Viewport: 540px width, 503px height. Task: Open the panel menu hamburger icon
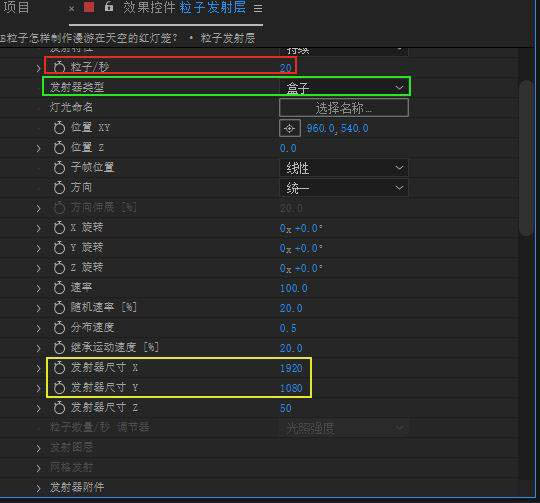click(x=258, y=8)
